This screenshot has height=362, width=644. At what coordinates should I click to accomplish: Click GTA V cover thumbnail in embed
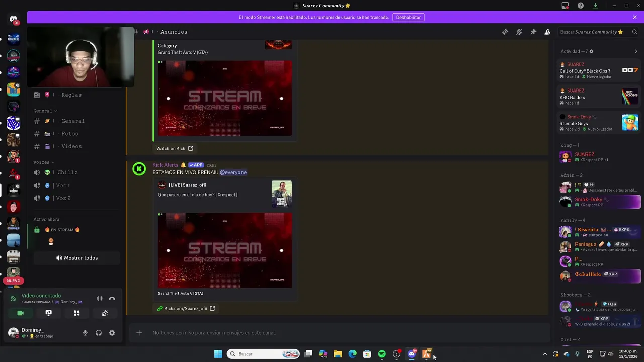[281, 194]
